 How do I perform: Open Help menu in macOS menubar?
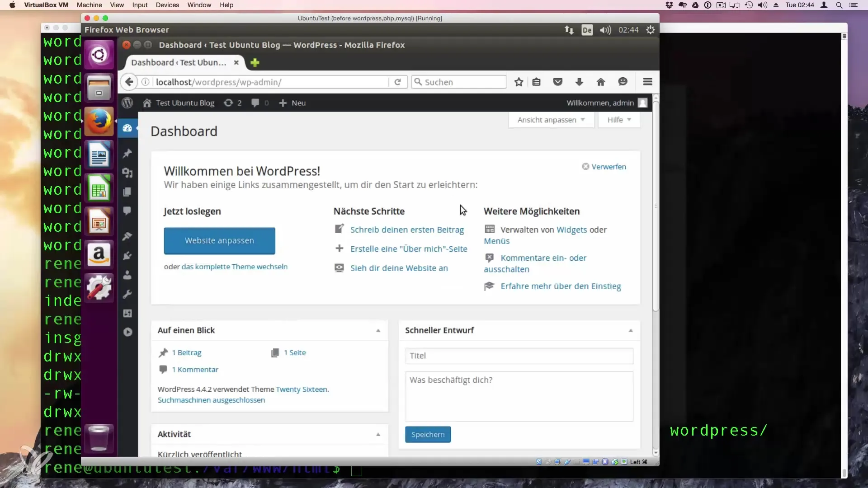click(226, 5)
